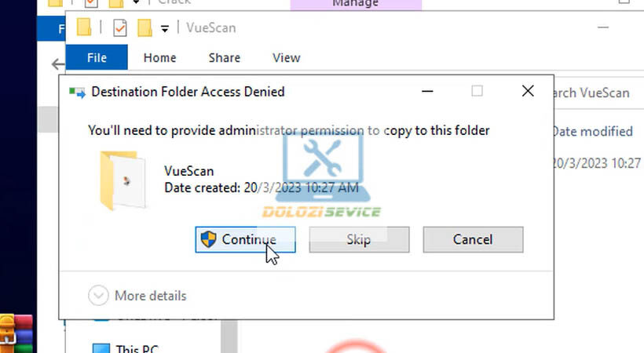Image resolution: width=644 pixels, height=353 pixels.
Task: Expand More details chevron
Action: coord(98,296)
